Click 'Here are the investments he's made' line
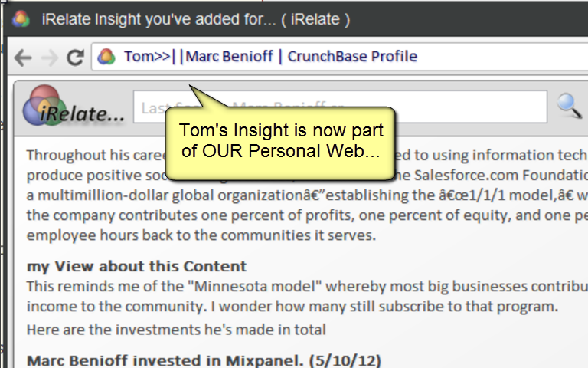The image size is (588, 368). (x=176, y=330)
